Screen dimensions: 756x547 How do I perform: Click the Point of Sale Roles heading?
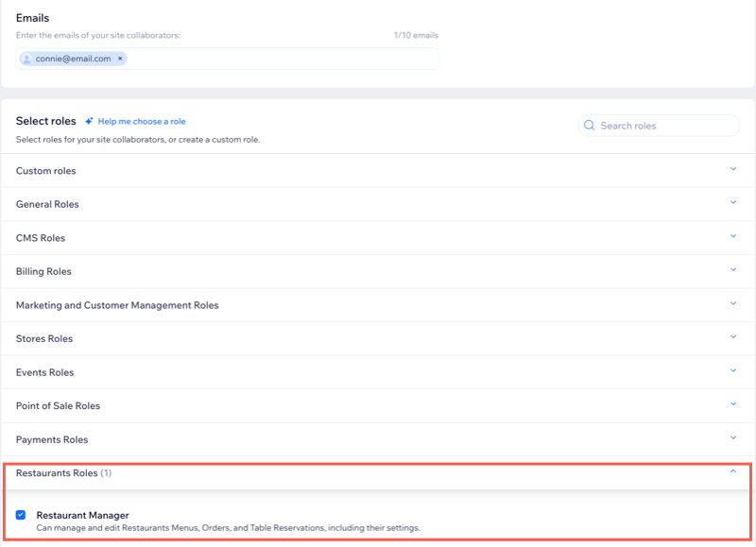pyautogui.click(x=58, y=406)
